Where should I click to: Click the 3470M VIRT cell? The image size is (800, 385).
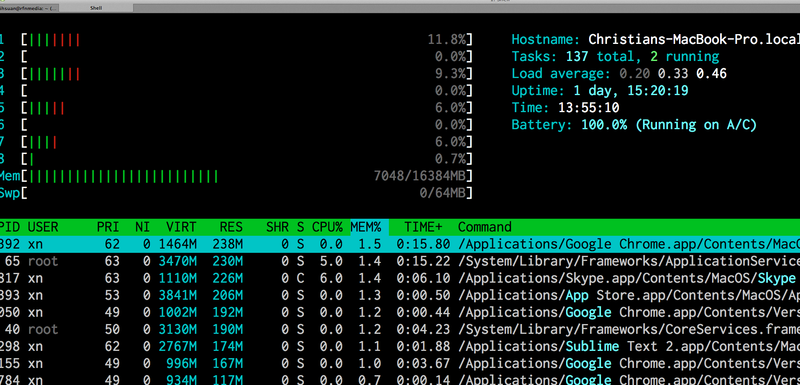point(178,262)
